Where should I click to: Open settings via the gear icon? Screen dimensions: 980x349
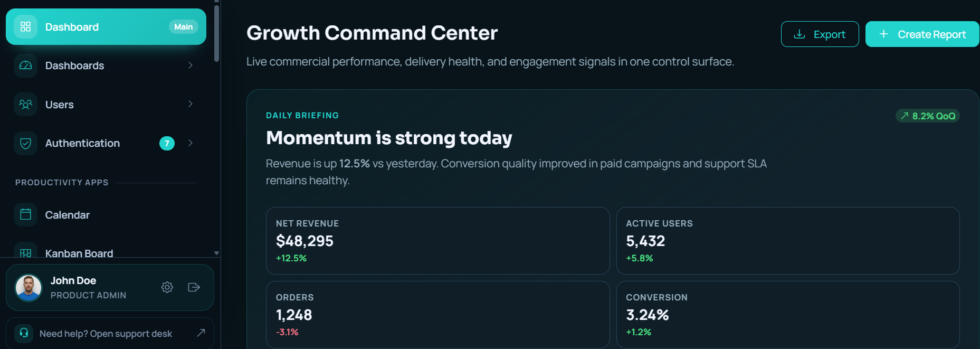pyautogui.click(x=167, y=287)
